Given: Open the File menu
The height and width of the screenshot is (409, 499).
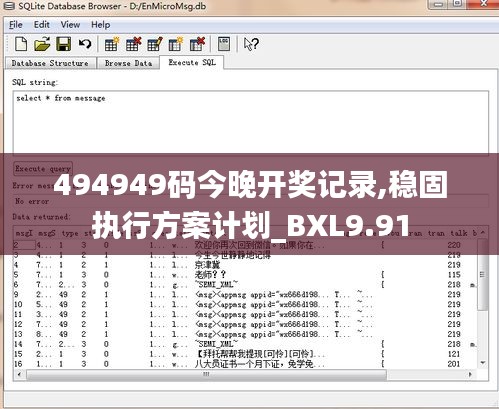Looking at the screenshot, I should coord(16,25).
